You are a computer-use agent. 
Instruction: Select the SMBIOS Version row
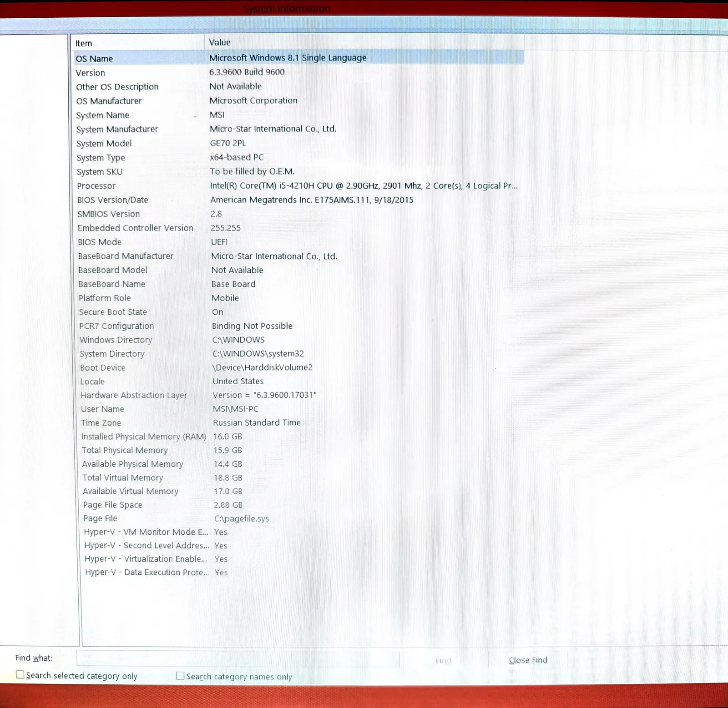(x=298, y=214)
